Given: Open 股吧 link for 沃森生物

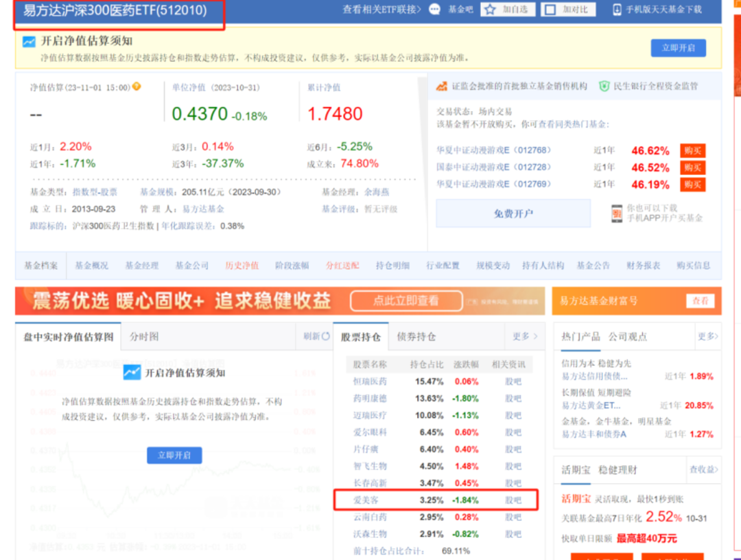Looking at the screenshot, I should pos(513,534).
